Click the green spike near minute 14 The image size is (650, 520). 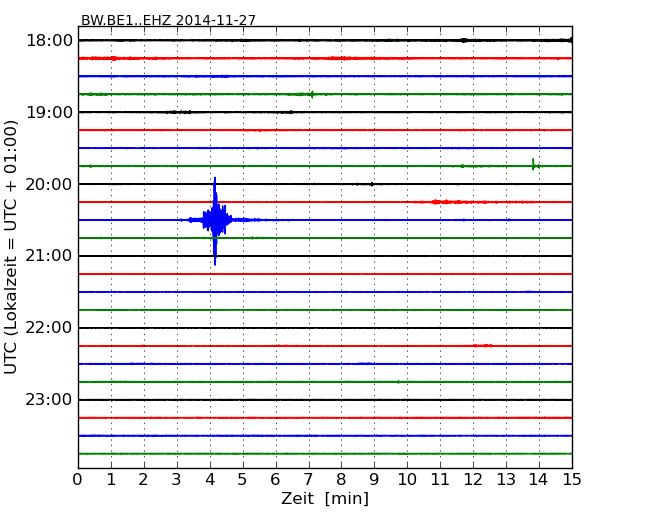[x=534, y=165]
